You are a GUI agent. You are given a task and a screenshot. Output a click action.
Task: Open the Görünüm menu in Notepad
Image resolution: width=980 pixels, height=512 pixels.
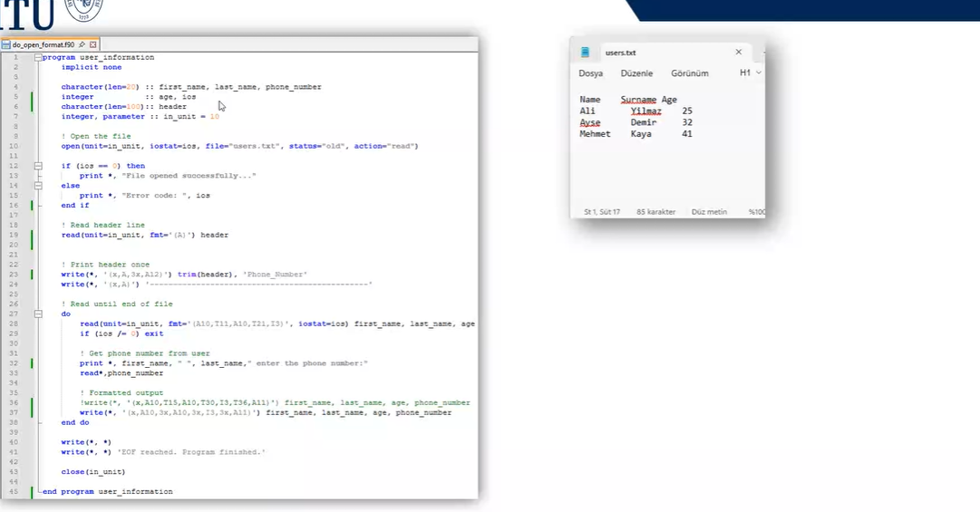689,73
